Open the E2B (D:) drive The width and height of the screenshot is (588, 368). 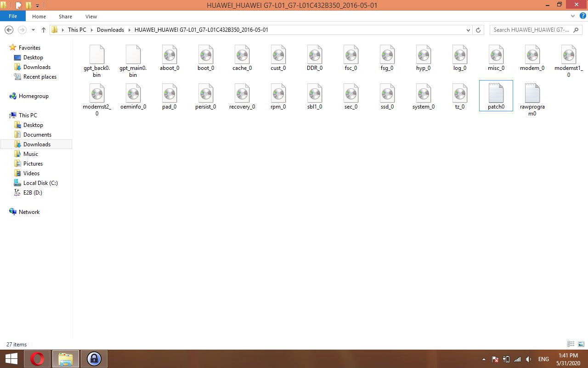[x=33, y=193]
